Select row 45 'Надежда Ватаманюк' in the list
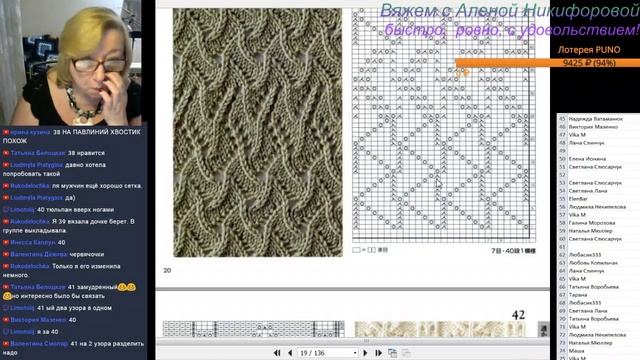Viewport: 640px width, 360px height. (596, 119)
